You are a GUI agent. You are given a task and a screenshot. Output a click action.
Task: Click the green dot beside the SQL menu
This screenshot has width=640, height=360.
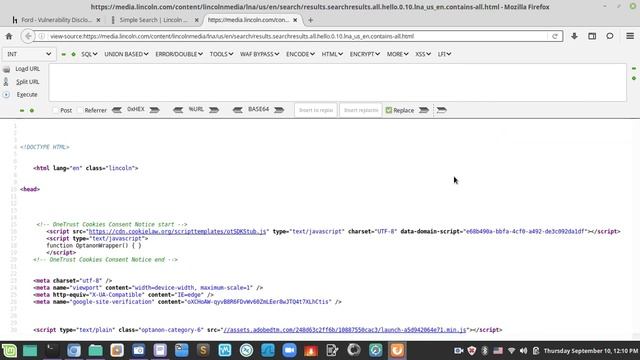73,54
